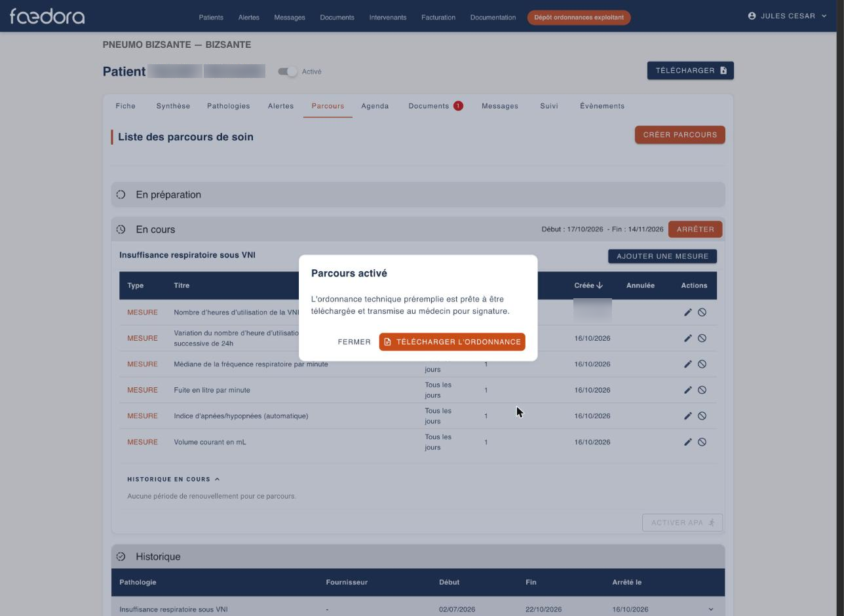Toggle the patient Activé switch
Viewport: 844px width, 616px height.
pyautogui.click(x=288, y=71)
